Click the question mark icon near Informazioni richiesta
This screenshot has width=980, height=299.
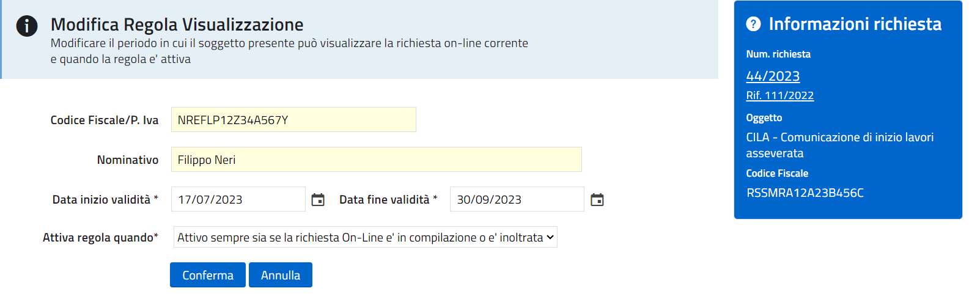click(753, 24)
